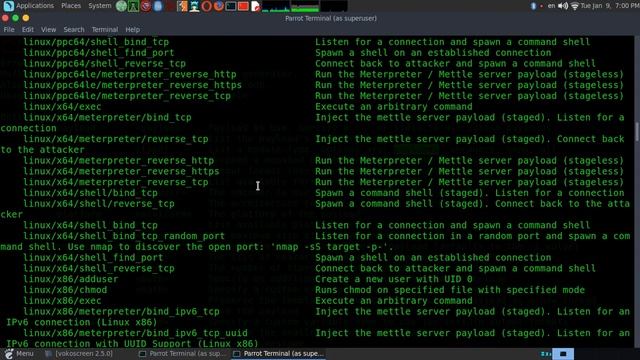Open the terminal View menu
Image resolution: width=640 pixels, height=360 pixels.
pyautogui.click(x=48, y=29)
